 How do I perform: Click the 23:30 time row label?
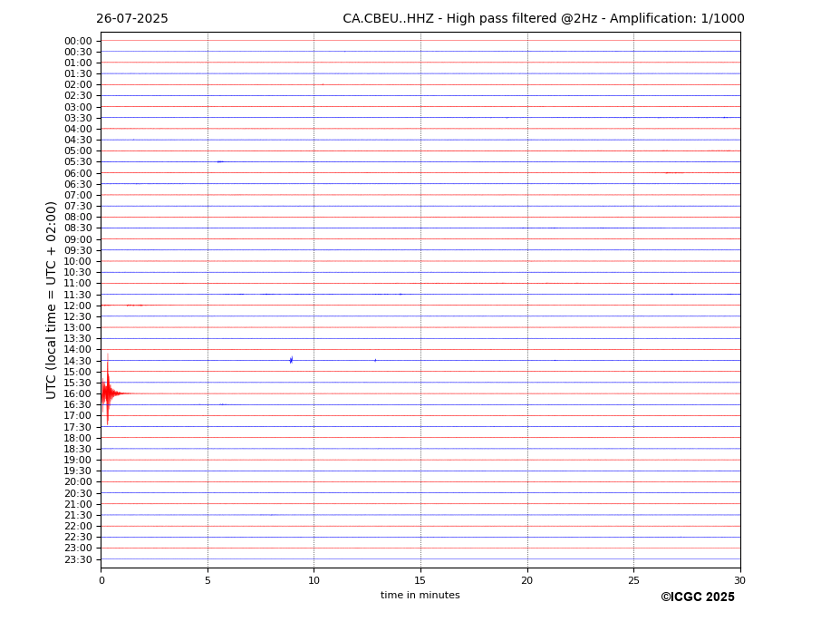pos(78,559)
